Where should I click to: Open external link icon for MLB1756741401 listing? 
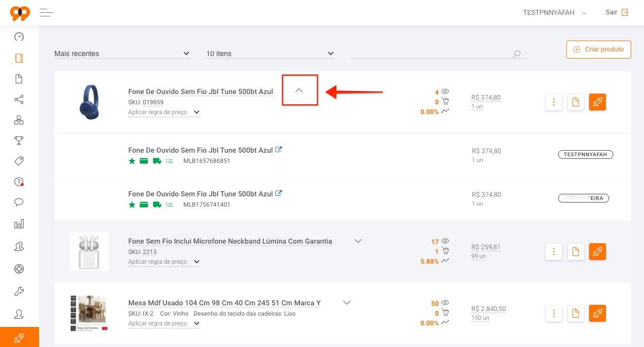[x=279, y=193]
